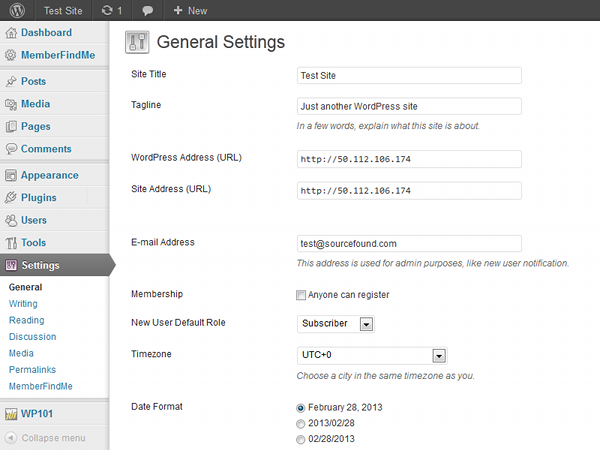Open the Discussion settings link
The width and height of the screenshot is (600, 450).
[33, 337]
